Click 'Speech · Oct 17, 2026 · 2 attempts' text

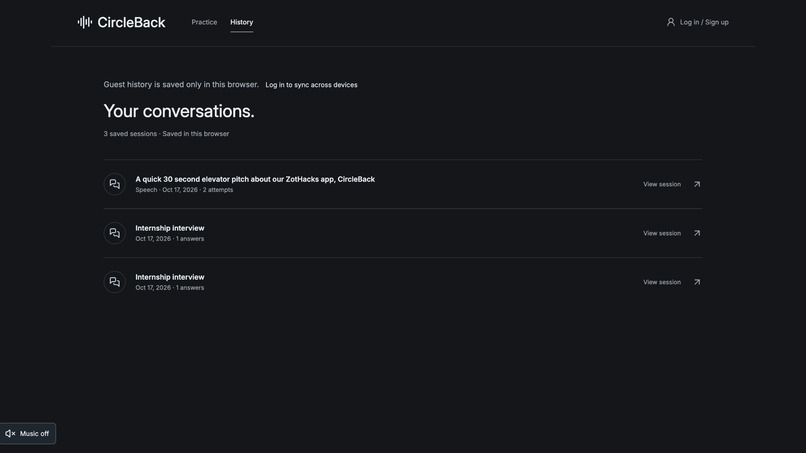coord(184,190)
